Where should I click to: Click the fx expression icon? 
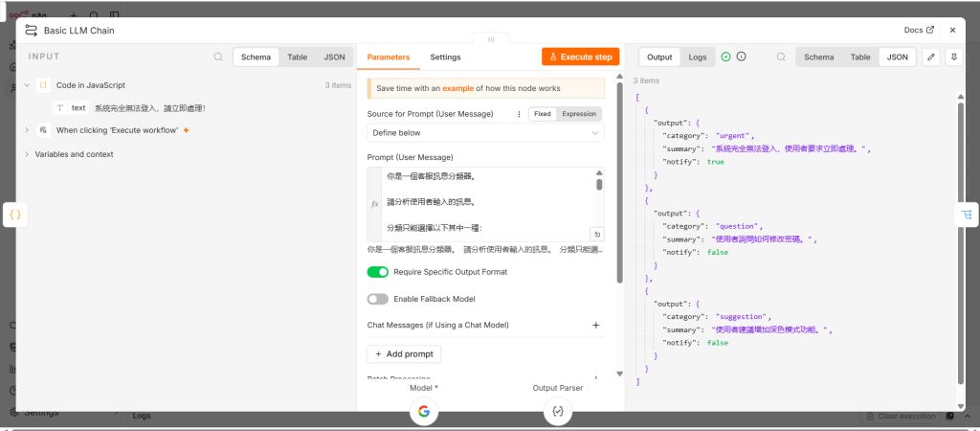[x=375, y=204]
